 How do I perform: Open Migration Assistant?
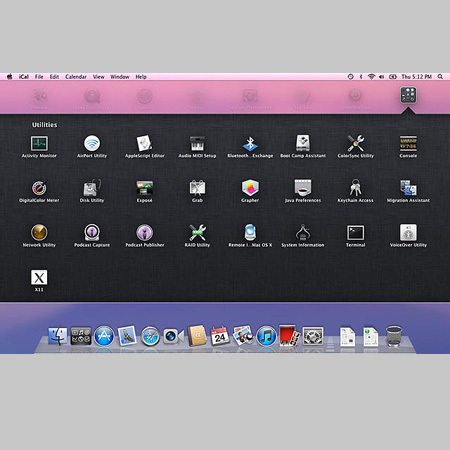click(x=408, y=188)
